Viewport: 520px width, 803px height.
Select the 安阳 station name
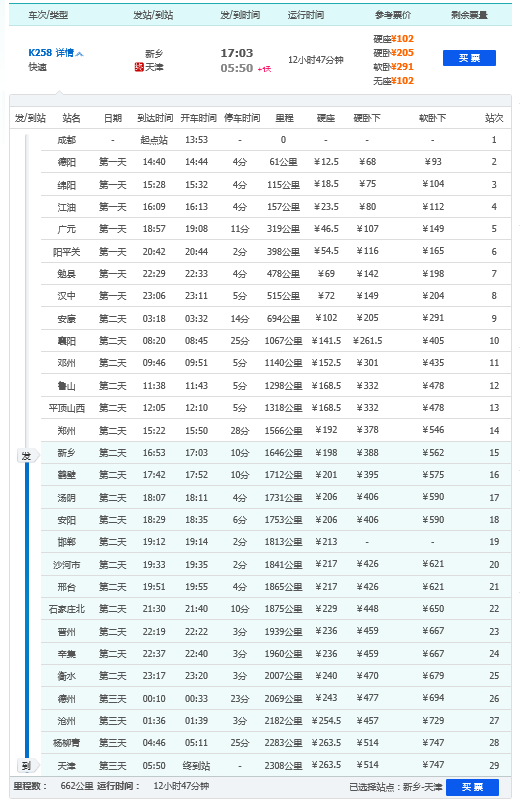click(67, 520)
